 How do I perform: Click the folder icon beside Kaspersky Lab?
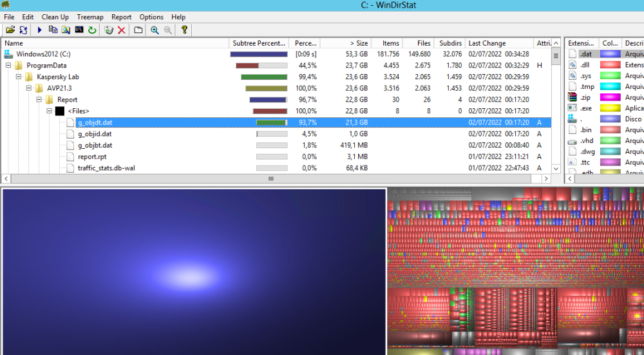(x=29, y=77)
